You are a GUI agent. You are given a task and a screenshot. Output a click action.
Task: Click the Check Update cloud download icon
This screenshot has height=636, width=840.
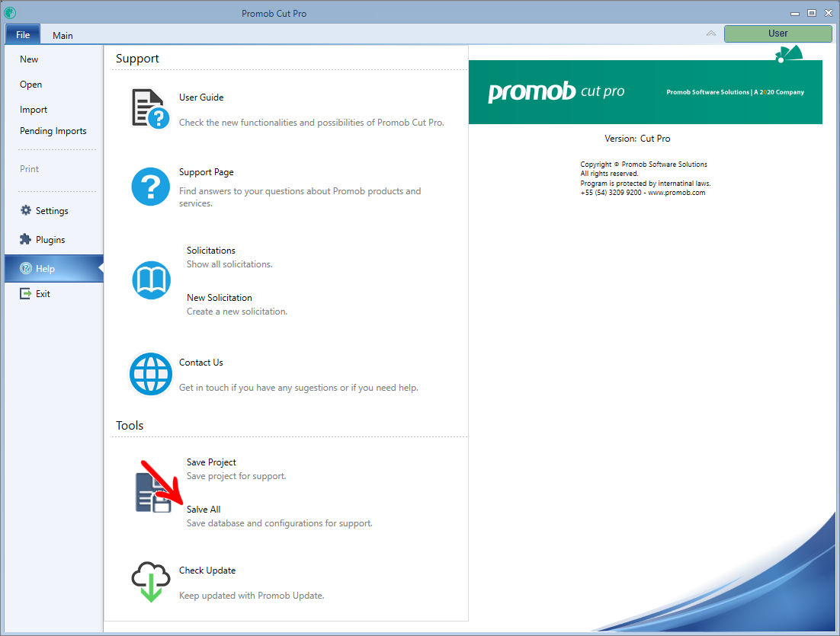point(150,583)
